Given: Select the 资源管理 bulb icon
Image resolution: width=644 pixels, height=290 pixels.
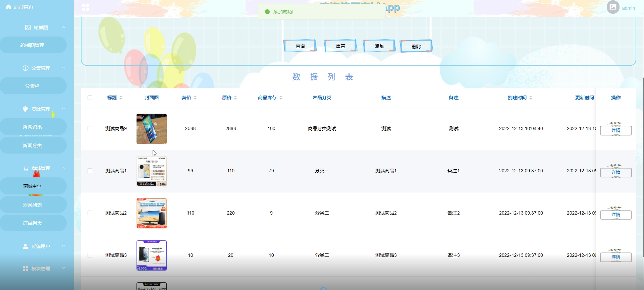Looking at the screenshot, I should point(25,109).
